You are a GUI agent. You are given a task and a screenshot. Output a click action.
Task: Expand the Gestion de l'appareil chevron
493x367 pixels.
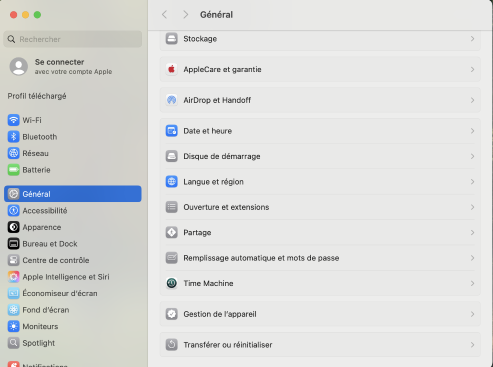472,314
